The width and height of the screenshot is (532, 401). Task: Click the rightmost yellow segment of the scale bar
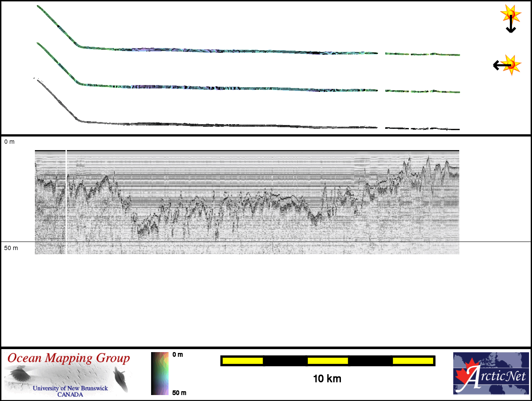coord(412,361)
